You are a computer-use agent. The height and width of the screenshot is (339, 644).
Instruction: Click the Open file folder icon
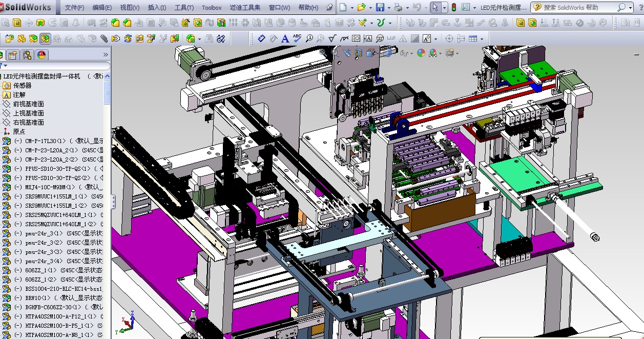(361, 7)
